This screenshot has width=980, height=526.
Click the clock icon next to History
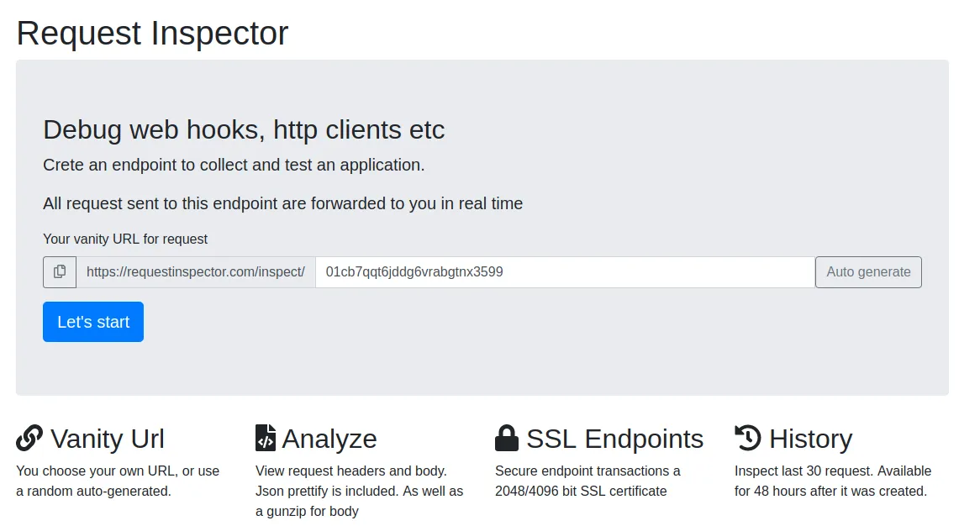[x=748, y=438]
